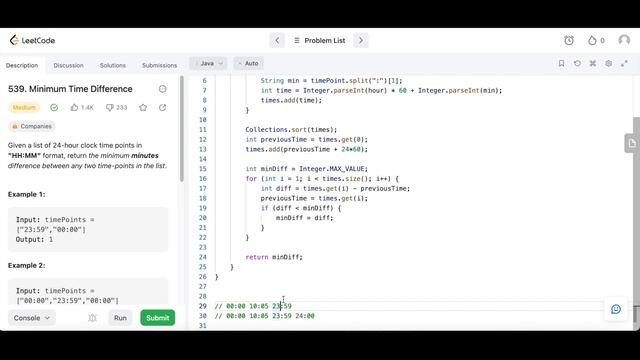Click the code editor vertical scrollbar
Image resolution: width=640 pixels, height=360 pixels.
636,211
